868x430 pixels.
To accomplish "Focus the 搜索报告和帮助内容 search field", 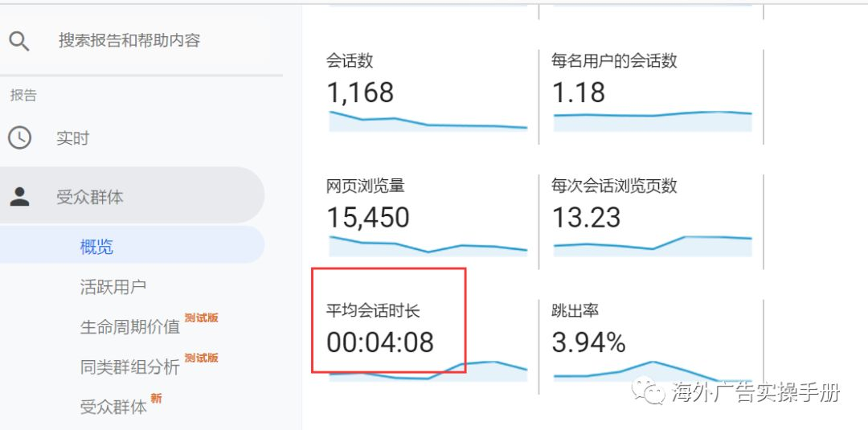I will point(129,41).
